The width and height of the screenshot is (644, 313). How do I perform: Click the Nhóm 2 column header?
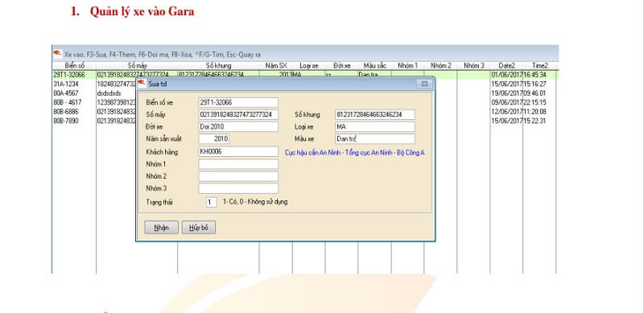pos(440,66)
